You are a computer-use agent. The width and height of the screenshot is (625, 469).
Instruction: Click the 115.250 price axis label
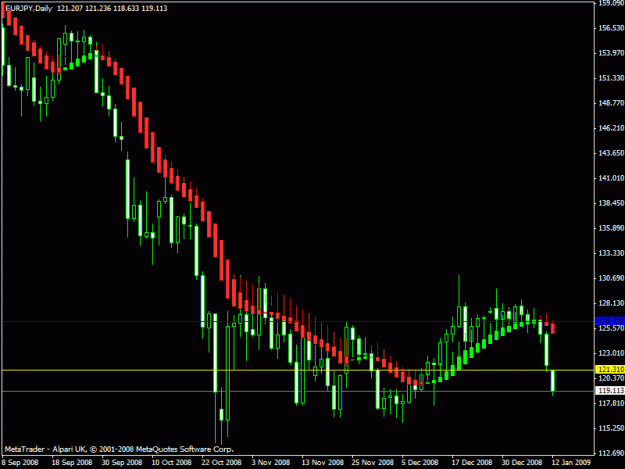pos(611,428)
